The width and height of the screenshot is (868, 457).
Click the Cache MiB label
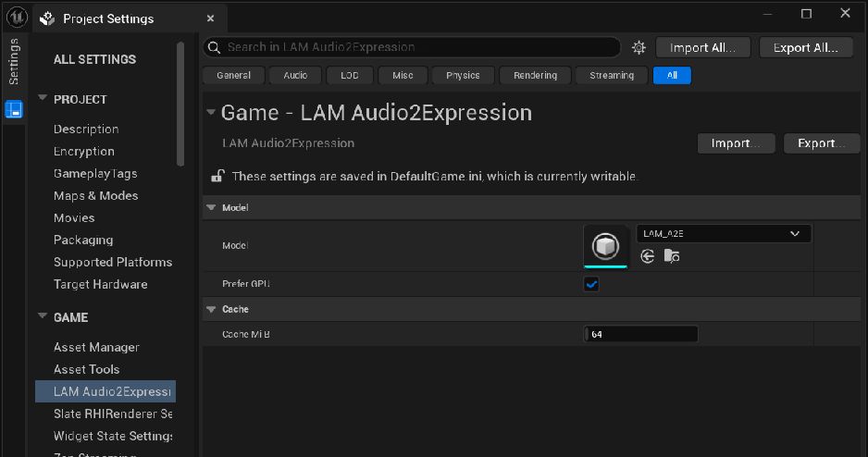246,334
